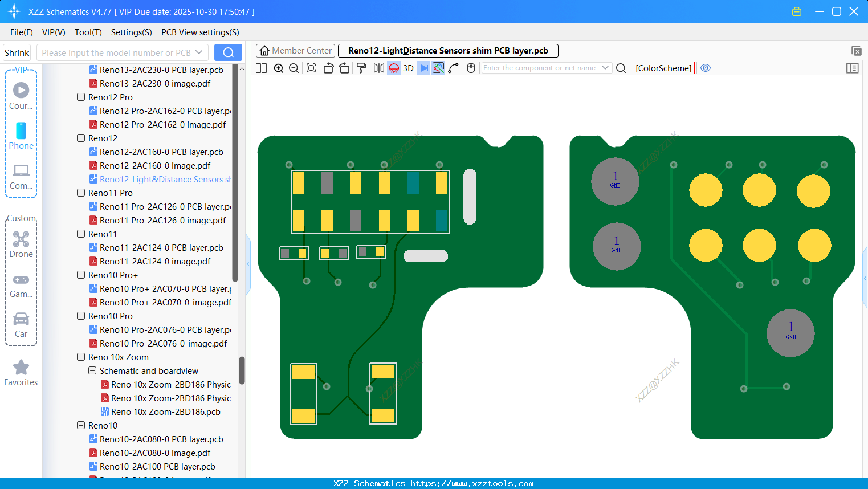Open the ColorScheme picker

(663, 68)
